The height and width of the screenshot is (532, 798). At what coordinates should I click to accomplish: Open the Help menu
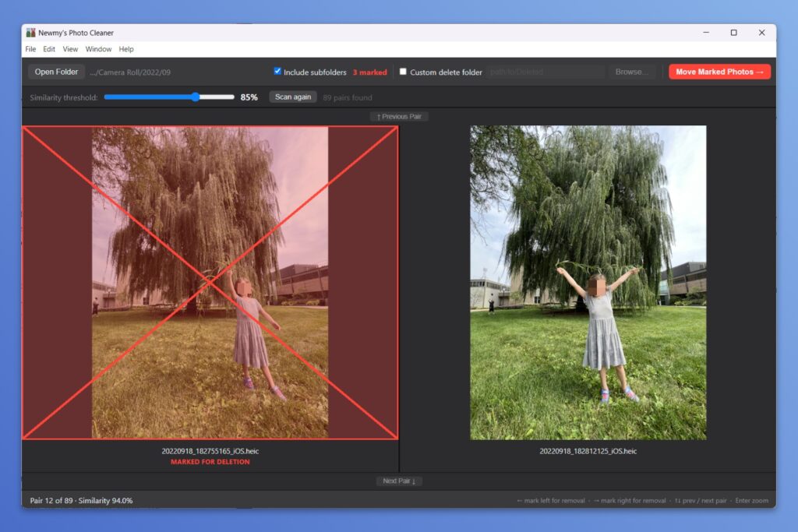coord(126,49)
